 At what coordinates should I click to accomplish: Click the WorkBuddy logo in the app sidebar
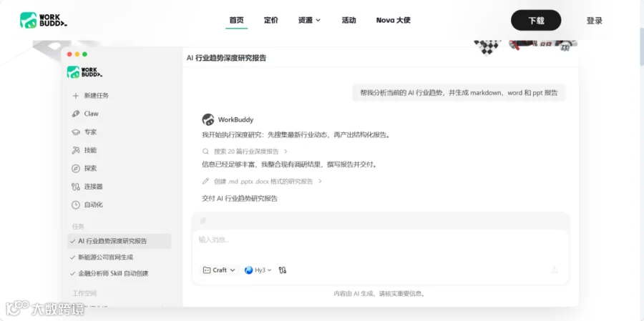[x=84, y=71]
